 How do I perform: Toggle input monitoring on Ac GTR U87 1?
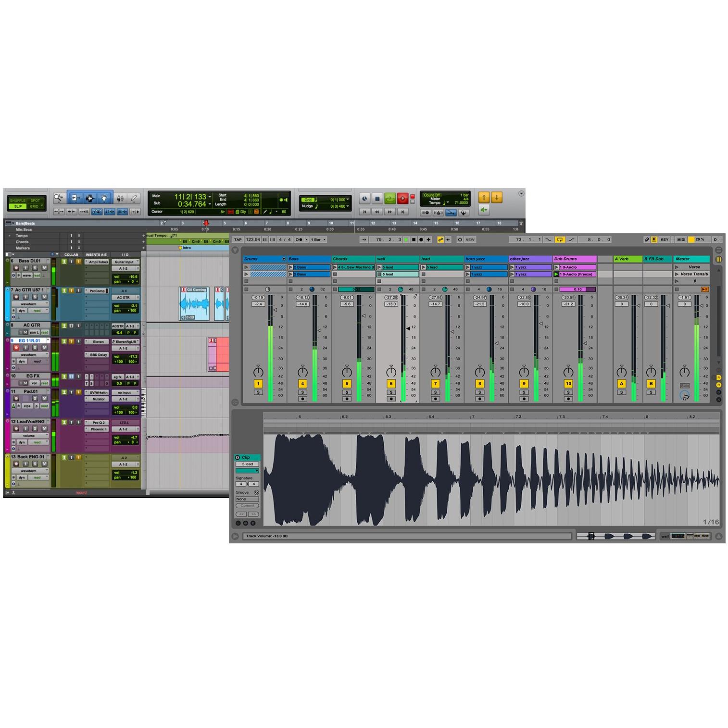[26, 297]
